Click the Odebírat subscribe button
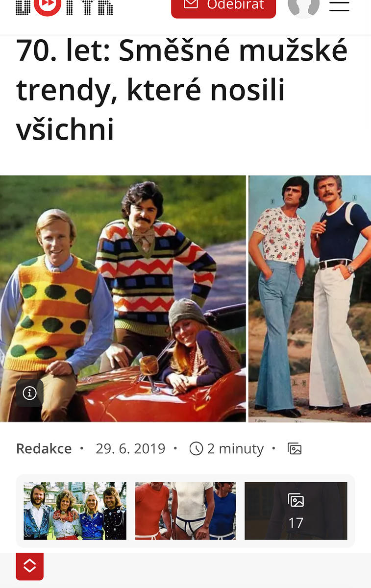Viewport: 371px width, 588px height. 223,7
